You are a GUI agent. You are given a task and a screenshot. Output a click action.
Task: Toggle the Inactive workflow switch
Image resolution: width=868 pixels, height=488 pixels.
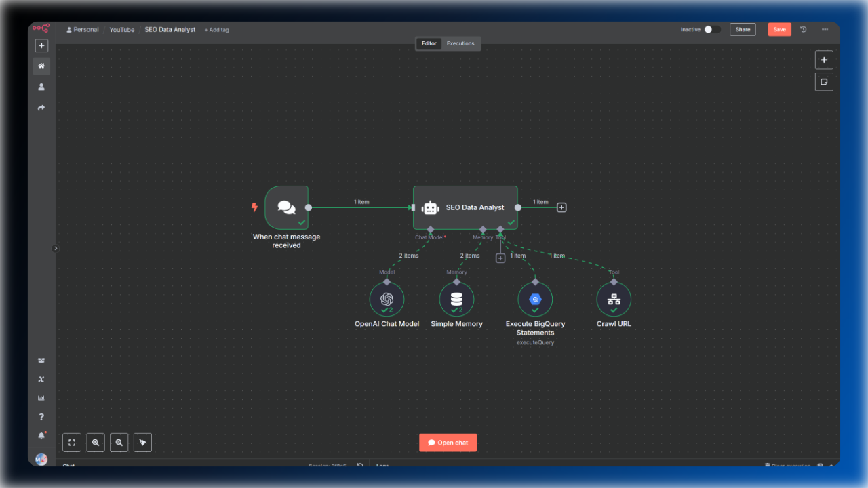point(712,30)
